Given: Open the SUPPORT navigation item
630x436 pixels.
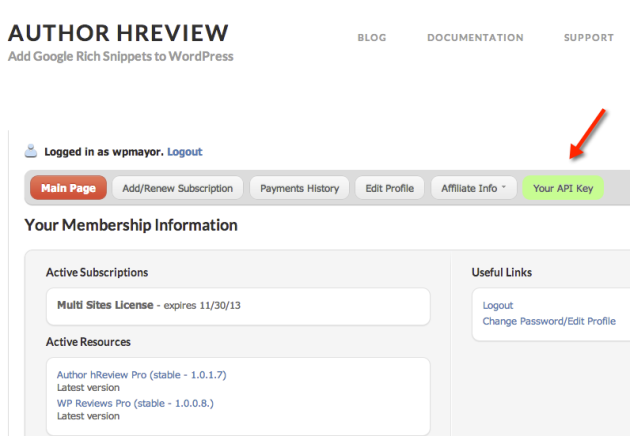Looking at the screenshot, I should point(589,38).
